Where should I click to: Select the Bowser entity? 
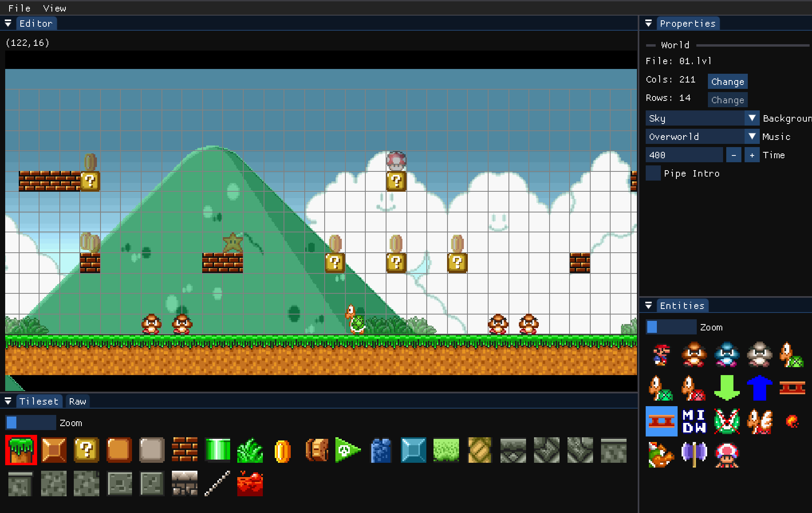pyautogui.click(x=661, y=455)
